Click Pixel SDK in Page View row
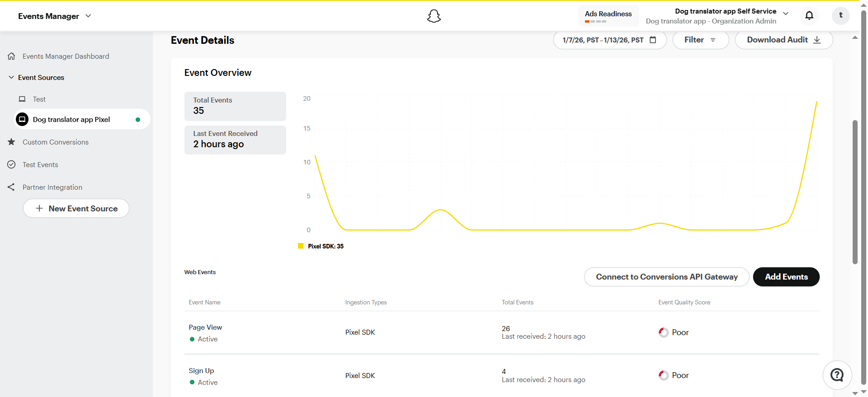The height and width of the screenshot is (397, 868). (x=360, y=332)
